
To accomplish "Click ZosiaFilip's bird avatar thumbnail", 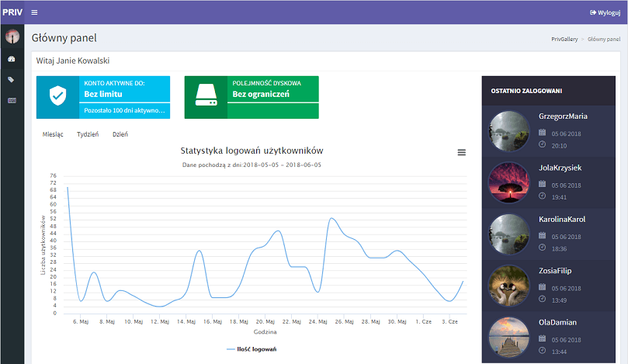I will click(x=509, y=286).
